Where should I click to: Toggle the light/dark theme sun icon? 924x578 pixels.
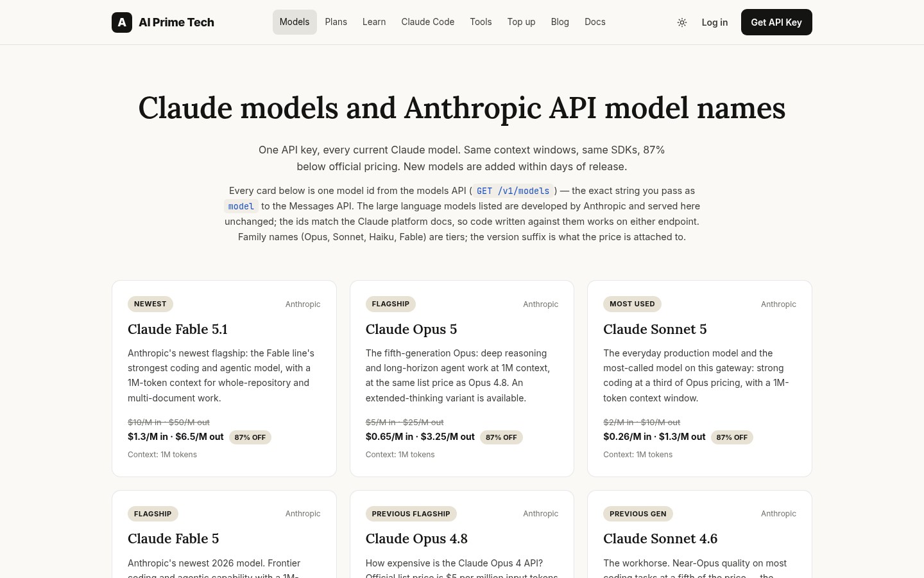pos(682,22)
